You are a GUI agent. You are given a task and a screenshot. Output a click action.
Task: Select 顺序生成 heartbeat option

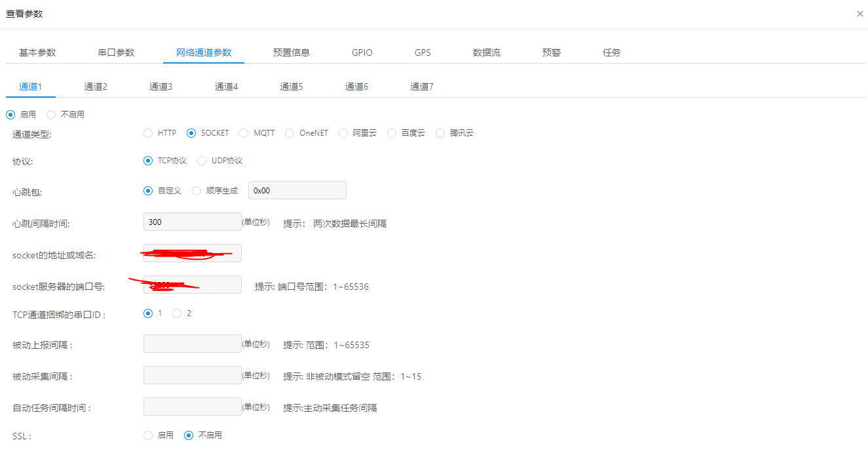click(197, 191)
